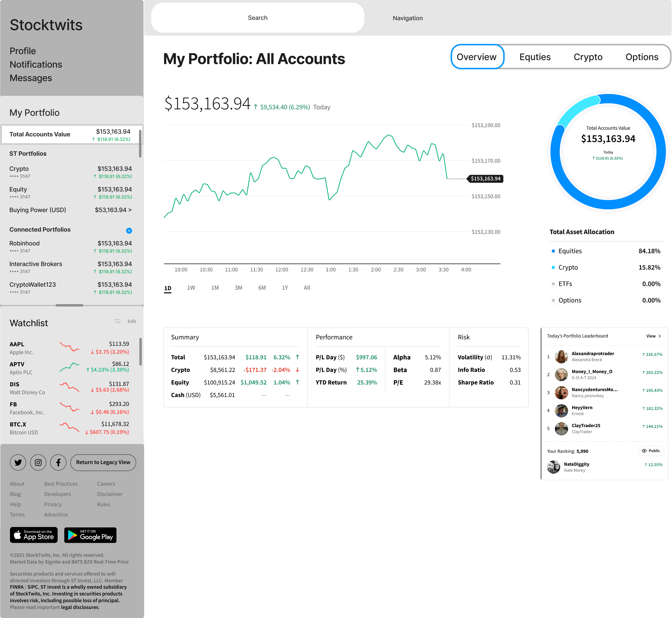Add a new connected portfolio
This screenshot has width=672, height=618.
click(x=129, y=231)
